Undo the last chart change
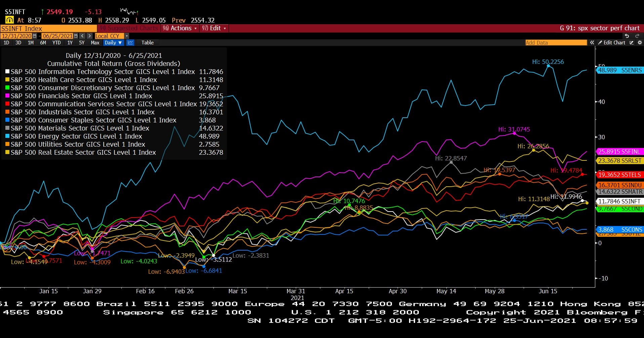The image size is (644, 338). (627, 36)
